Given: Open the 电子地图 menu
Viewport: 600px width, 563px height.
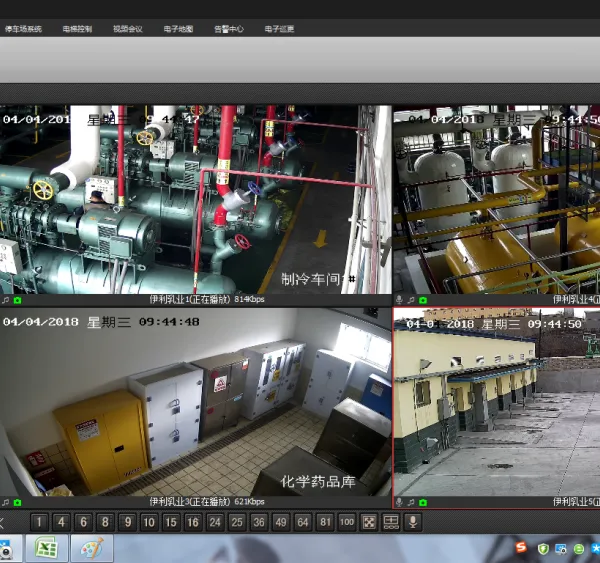Looking at the screenshot, I should pyautogui.click(x=178, y=29).
